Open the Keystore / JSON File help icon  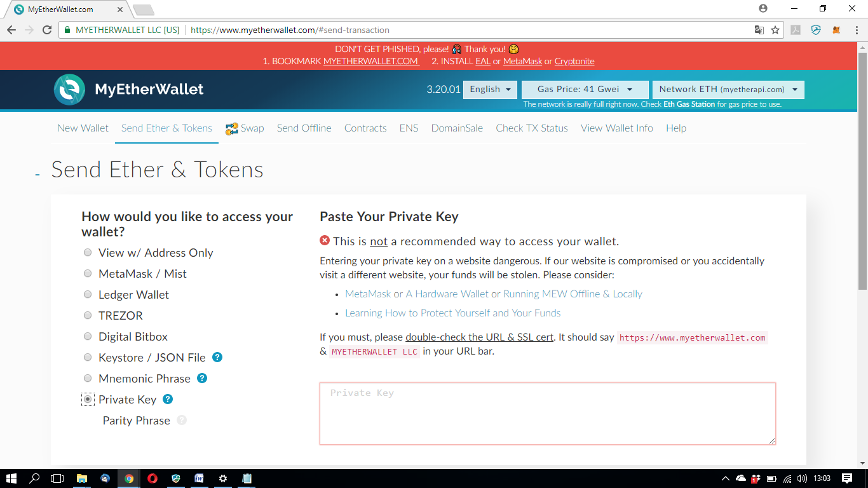[x=217, y=357]
